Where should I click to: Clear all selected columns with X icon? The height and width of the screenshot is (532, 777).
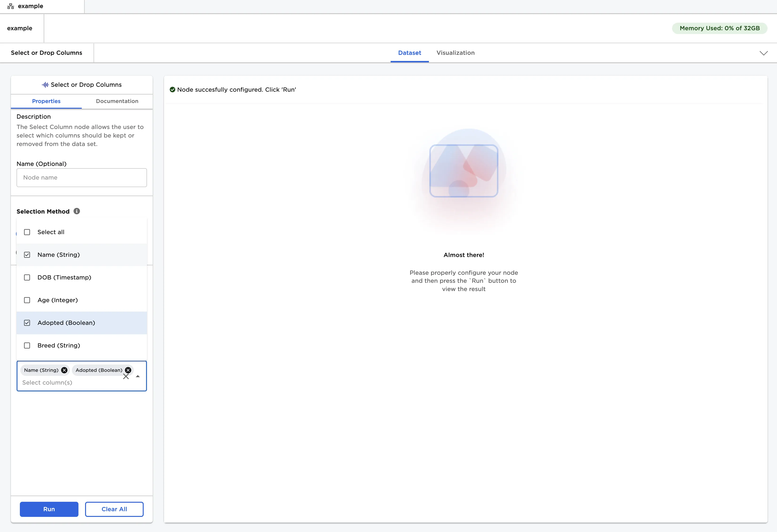(126, 377)
